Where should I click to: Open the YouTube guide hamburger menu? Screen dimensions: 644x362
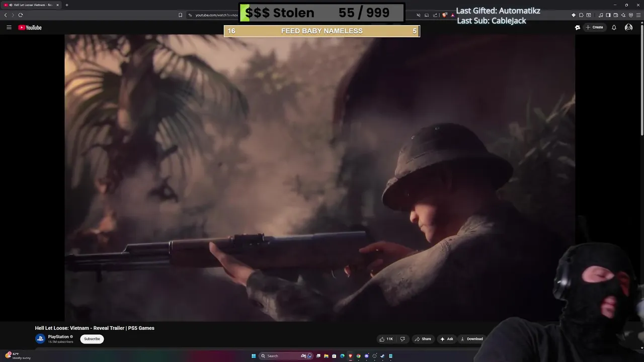(x=9, y=28)
